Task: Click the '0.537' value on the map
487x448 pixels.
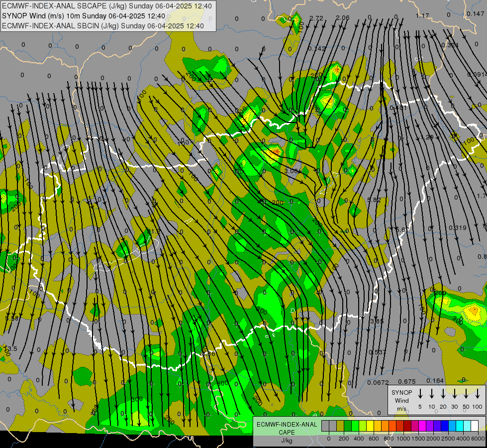Action: (x=378, y=352)
